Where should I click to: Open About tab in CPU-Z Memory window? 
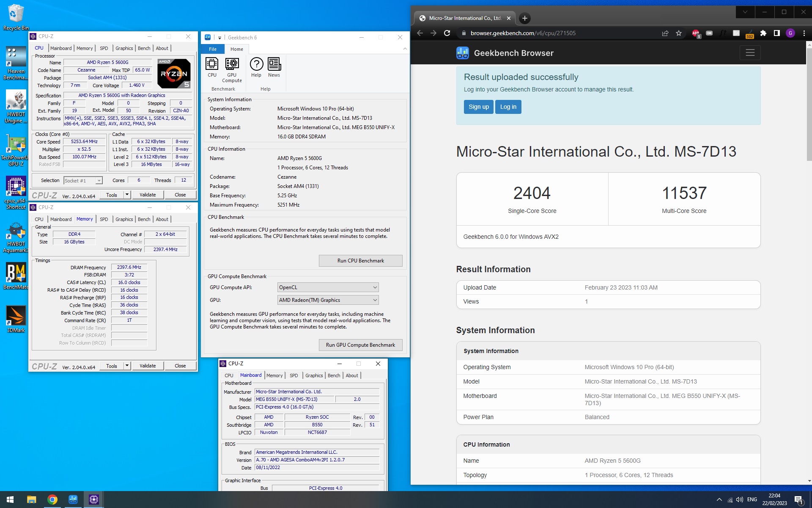click(x=162, y=219)
